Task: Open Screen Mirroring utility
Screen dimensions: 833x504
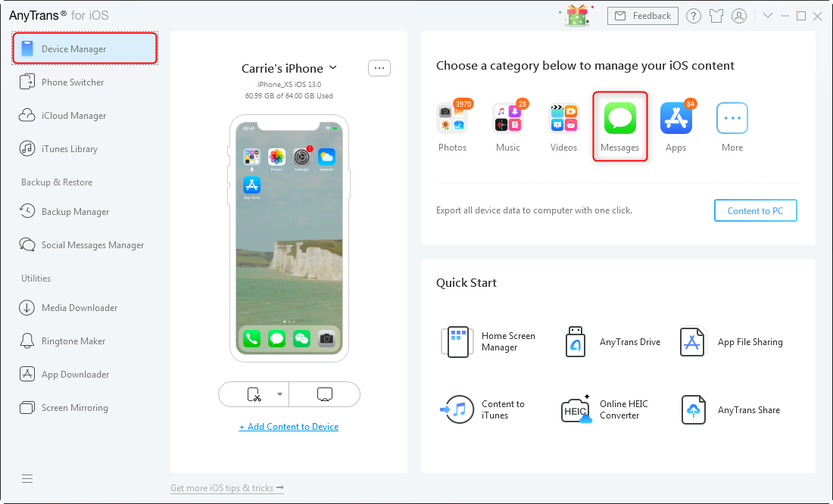Action: (x=64, y=408)
